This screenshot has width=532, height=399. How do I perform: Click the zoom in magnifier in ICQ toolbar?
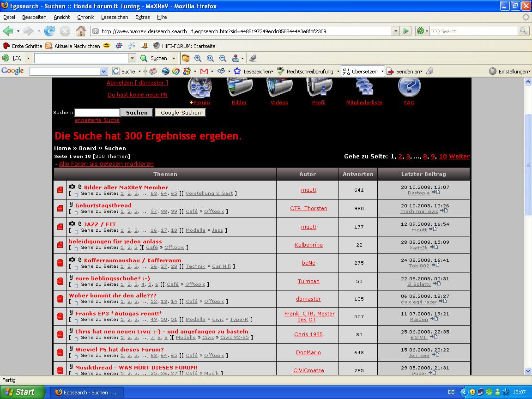pyautogui.click(x=198, y=58)
